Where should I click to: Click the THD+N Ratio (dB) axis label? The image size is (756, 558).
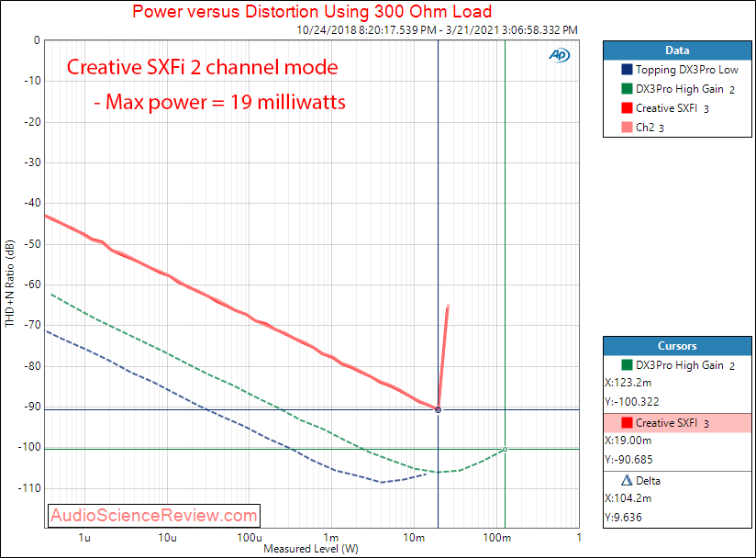pos(10,285)
